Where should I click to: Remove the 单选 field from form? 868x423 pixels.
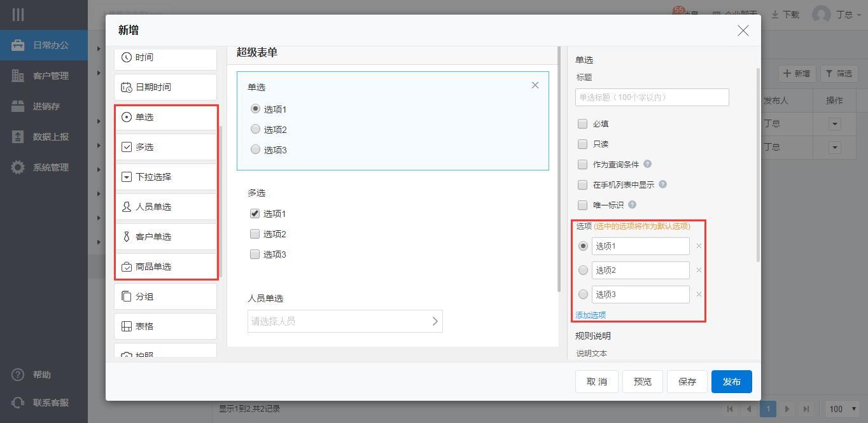(x=535, y=85)
